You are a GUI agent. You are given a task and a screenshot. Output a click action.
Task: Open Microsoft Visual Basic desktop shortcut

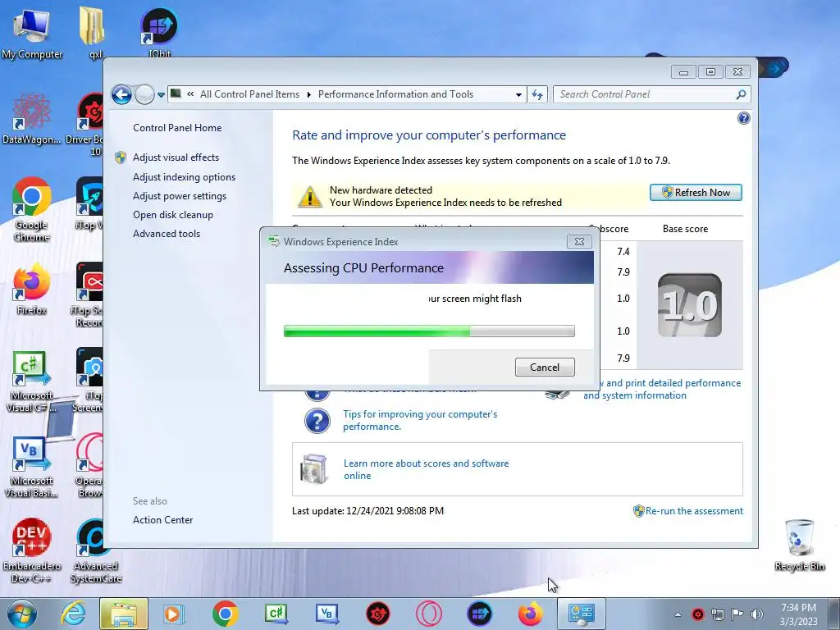click(30, 467)
